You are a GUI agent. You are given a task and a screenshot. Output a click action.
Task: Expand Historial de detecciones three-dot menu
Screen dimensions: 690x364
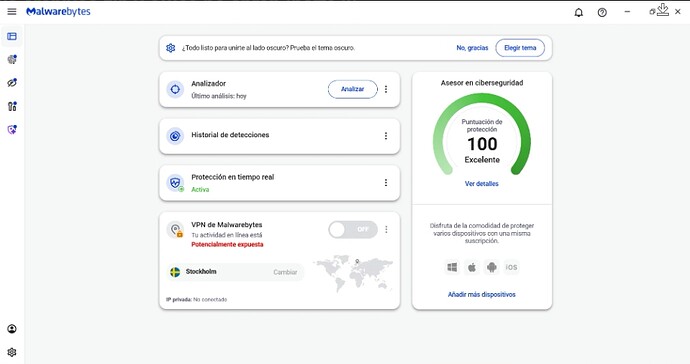click(x=386, y=136)
